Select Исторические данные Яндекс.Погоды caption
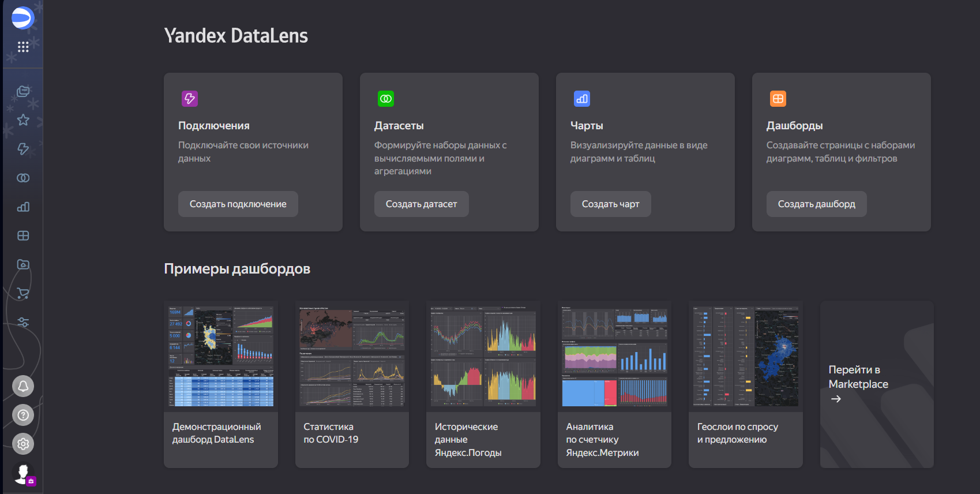The width and height of the screenshot is (980, 494). click(468, 440)
